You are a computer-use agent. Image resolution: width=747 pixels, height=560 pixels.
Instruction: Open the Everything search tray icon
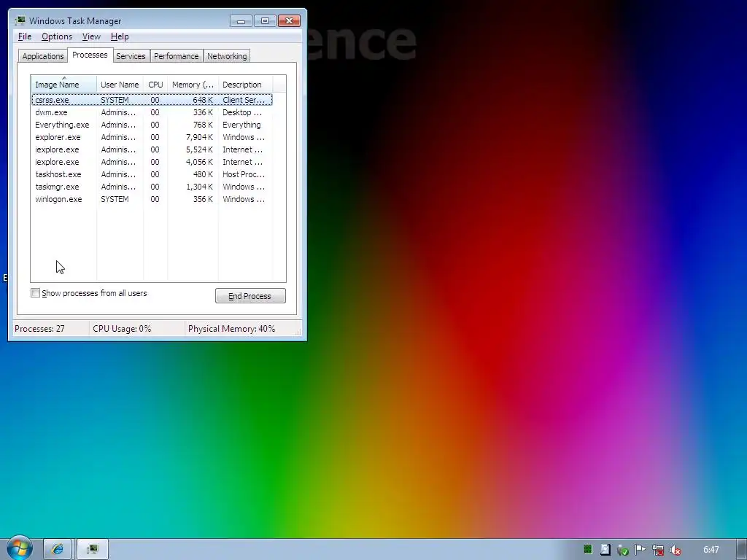click(x=605, y=550)
